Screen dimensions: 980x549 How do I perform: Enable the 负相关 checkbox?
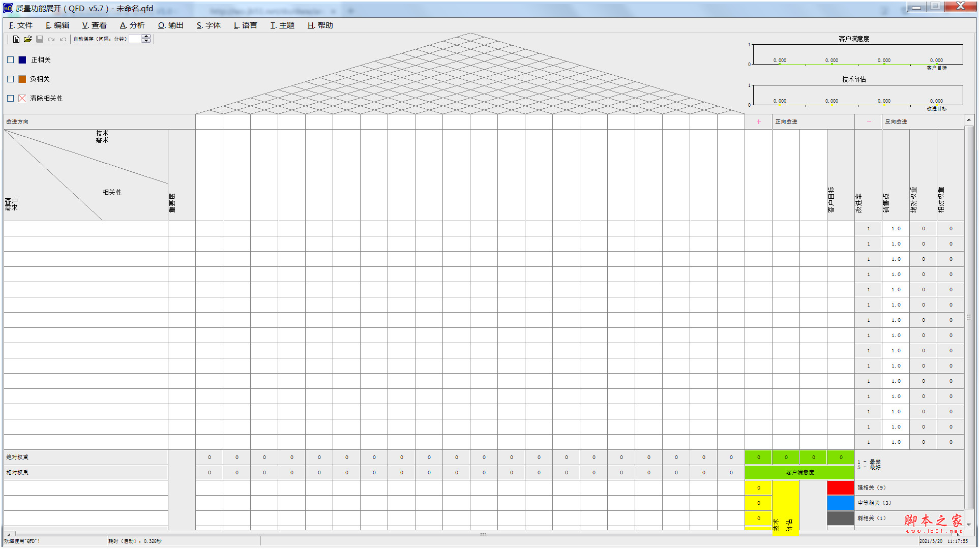click(x=11, y=79)
